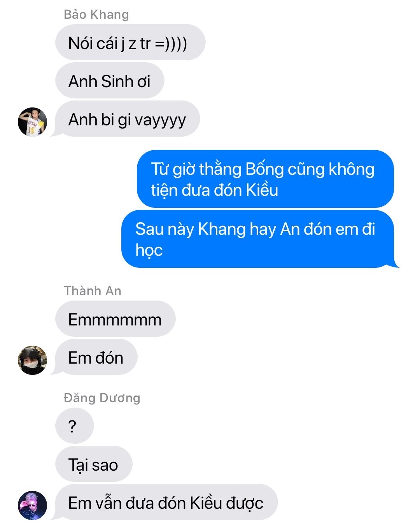Tap the word 'học' in the blue bubble

pyautogui.click(x=149, y=250)
